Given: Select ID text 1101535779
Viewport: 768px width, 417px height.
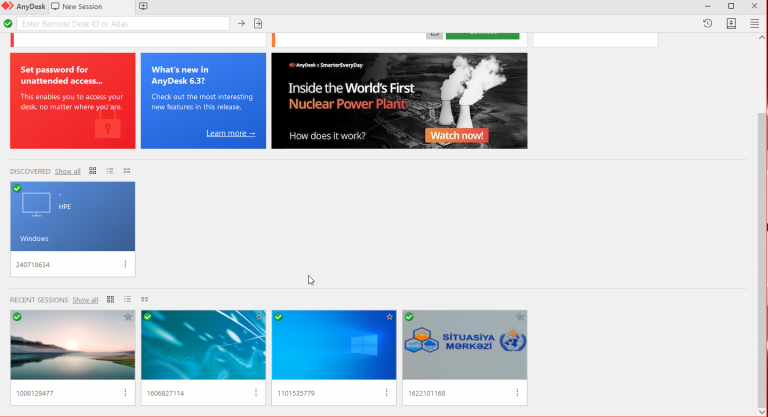Looking at the screenshot, I should (x=296, y=393).
